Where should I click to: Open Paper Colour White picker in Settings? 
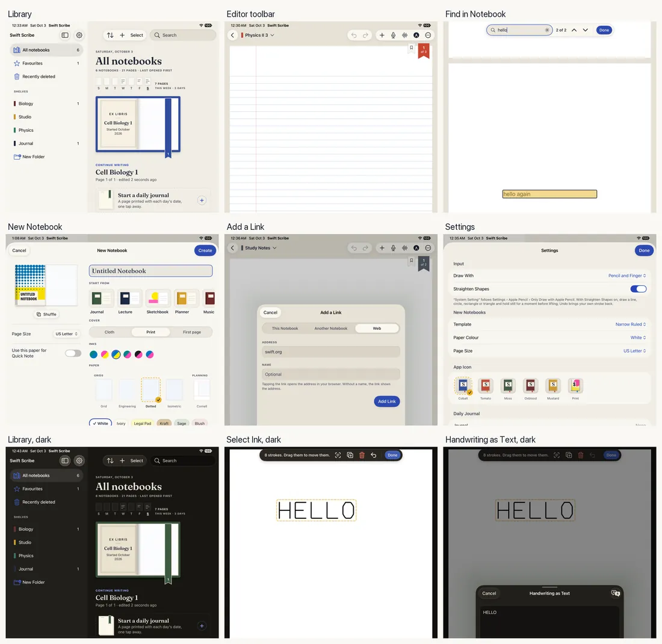(638, 338)
